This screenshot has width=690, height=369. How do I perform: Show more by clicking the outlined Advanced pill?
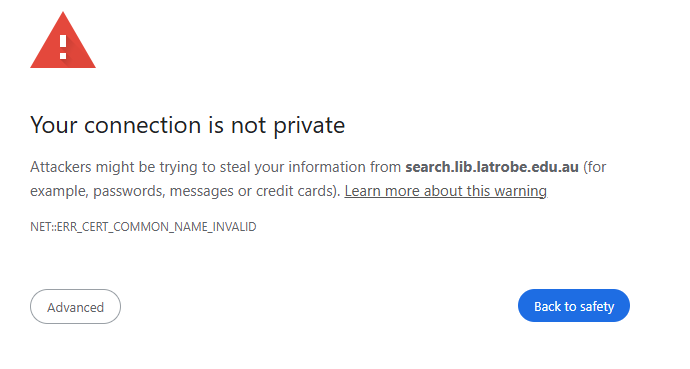click(x=75, y=307)
